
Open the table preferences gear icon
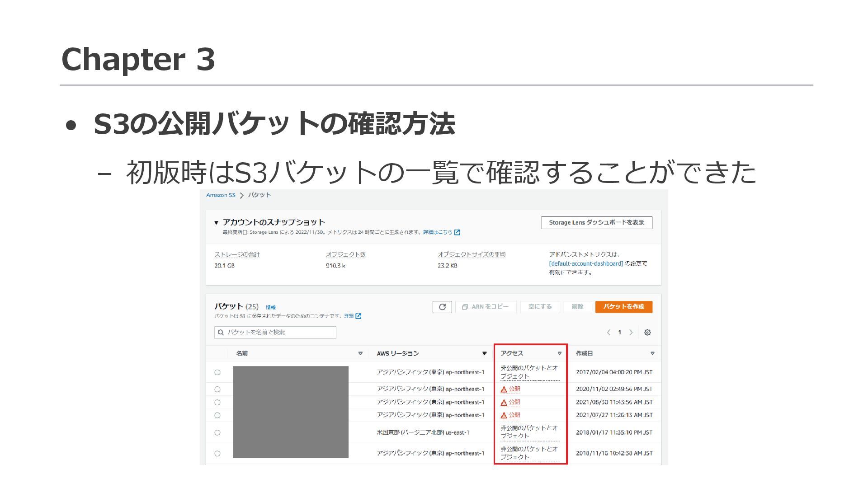[x=647, y=333]
